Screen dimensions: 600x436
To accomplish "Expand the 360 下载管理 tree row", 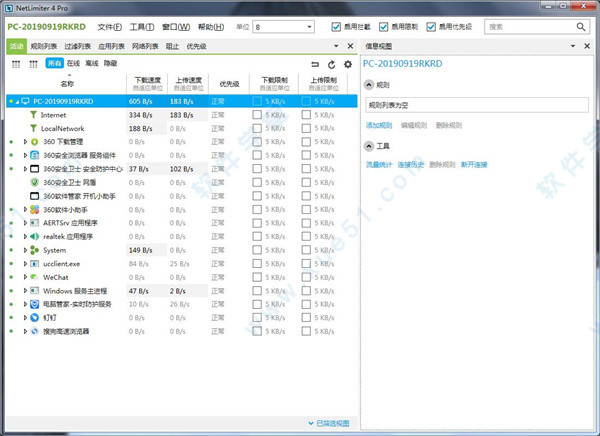I will coord(25,142).
